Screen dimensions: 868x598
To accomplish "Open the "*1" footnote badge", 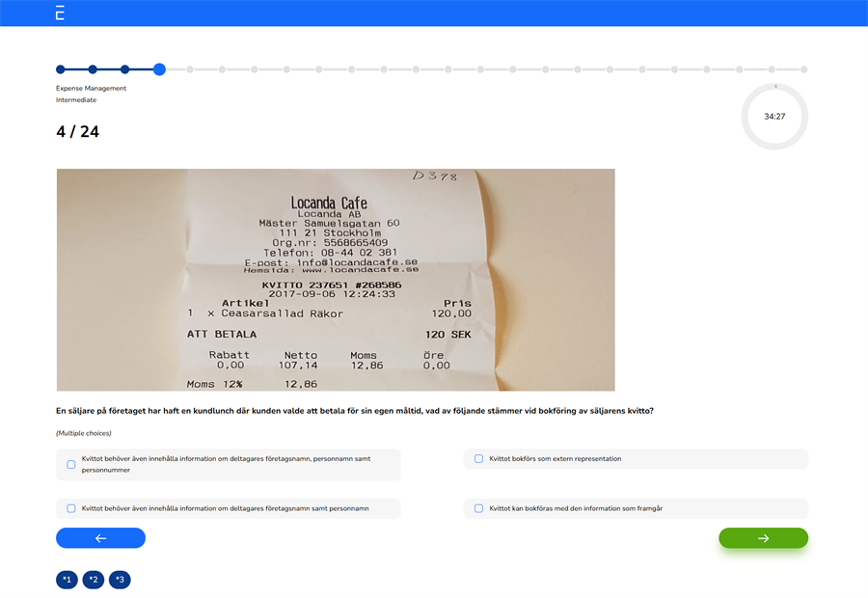I will [66, 580].
